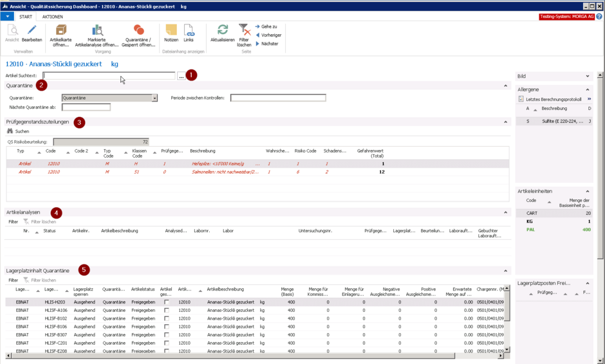Open the Quarantäne dropdown

tap(154, 98)
